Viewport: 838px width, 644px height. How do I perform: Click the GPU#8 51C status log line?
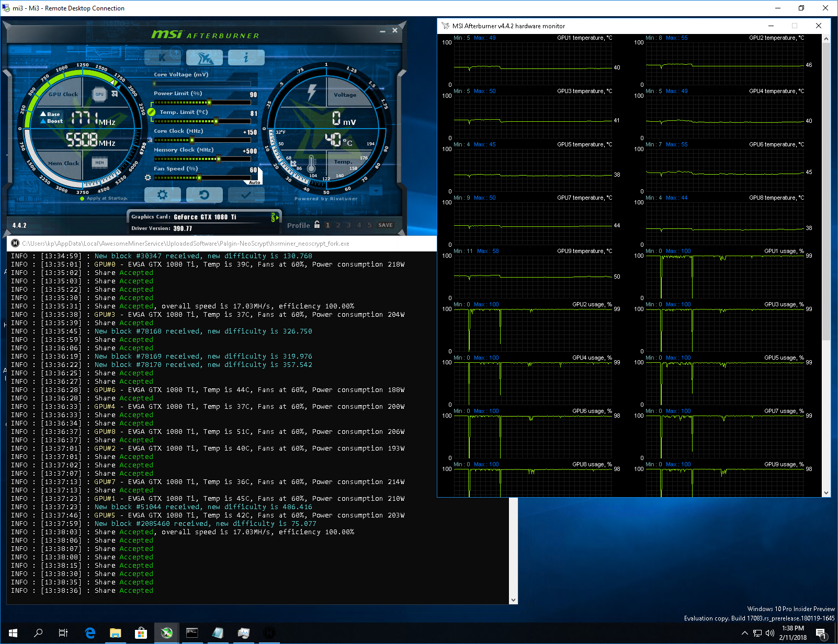coord(207,432)
